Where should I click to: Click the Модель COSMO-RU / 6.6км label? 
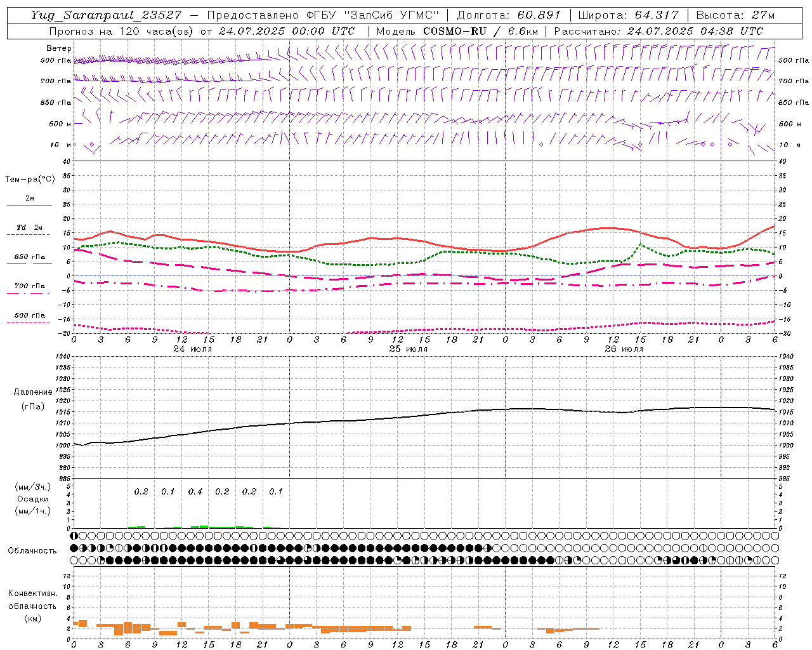point(457,31)
